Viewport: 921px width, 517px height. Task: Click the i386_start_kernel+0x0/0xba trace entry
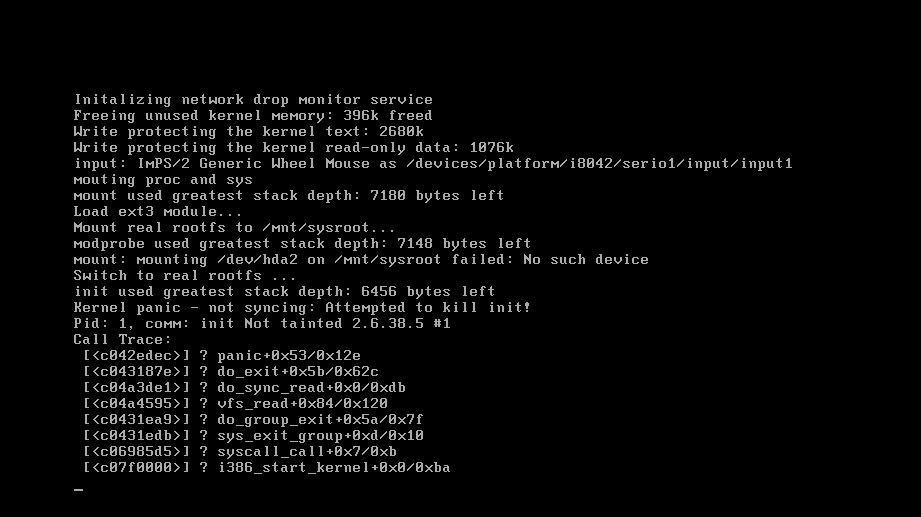[267, 468]
